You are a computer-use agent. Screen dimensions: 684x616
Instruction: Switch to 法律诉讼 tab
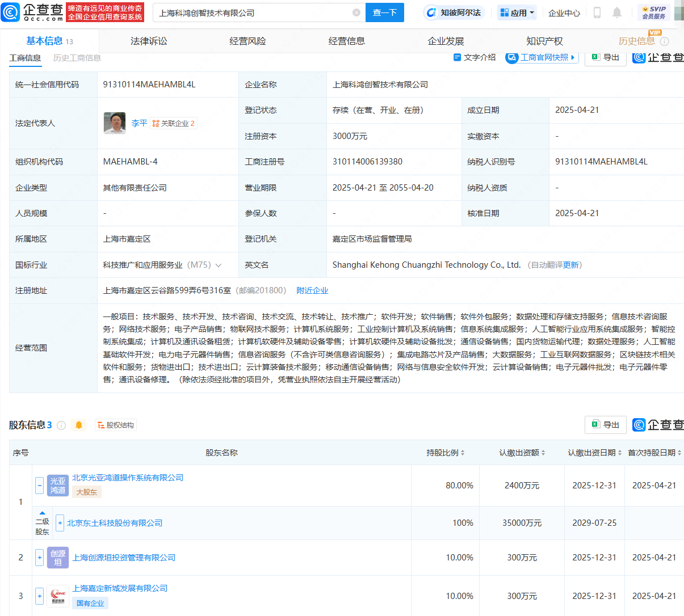pos(149,41)
